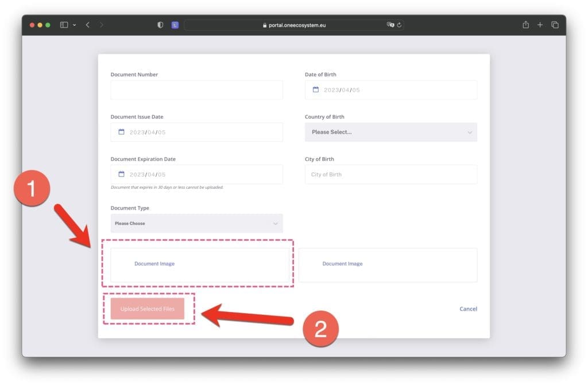Open the Date of Birth calendar icon
Screen dimensions: 588x386
point(315,90)
